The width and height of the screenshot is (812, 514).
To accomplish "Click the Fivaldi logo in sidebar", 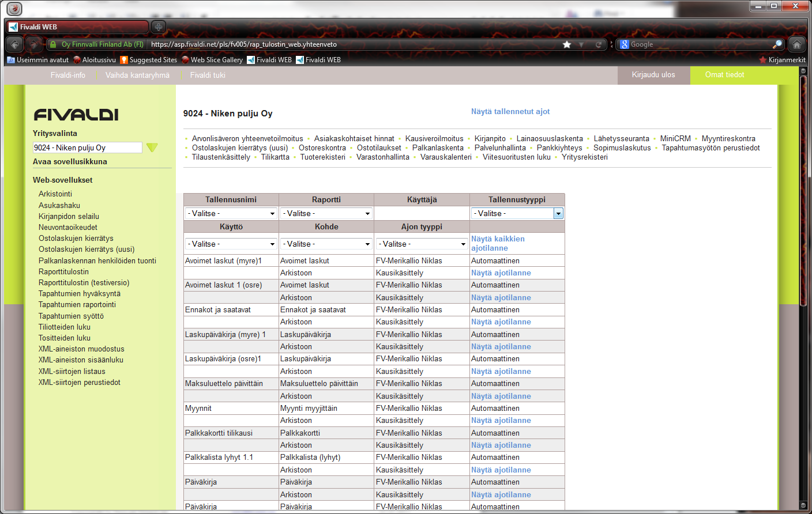I will coord(76,115).
